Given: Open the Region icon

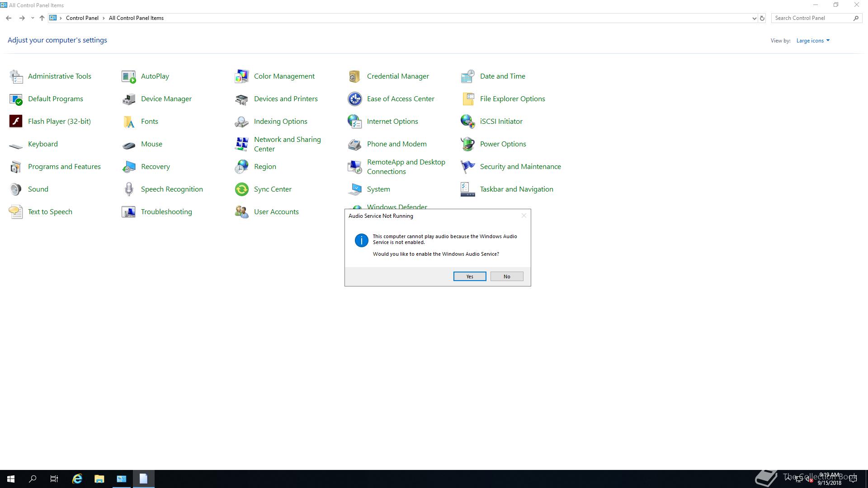Looking at the screenshot, I should [242, 167].
